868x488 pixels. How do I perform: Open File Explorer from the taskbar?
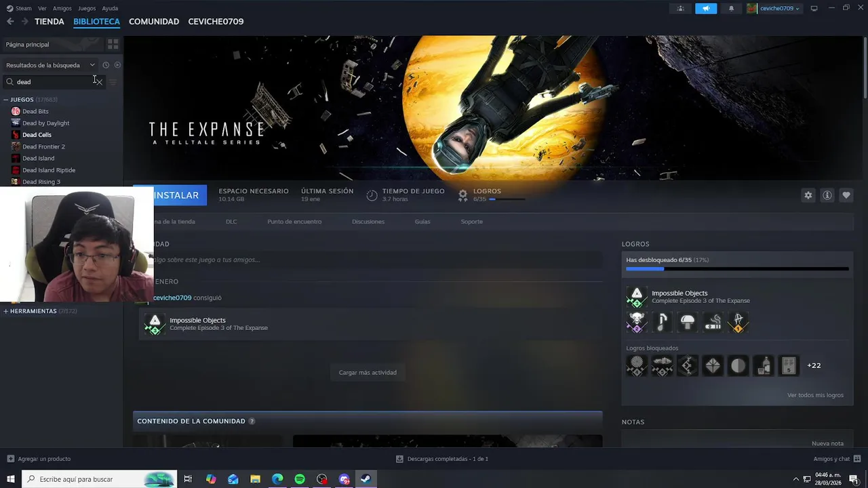(x=255, y=479)
